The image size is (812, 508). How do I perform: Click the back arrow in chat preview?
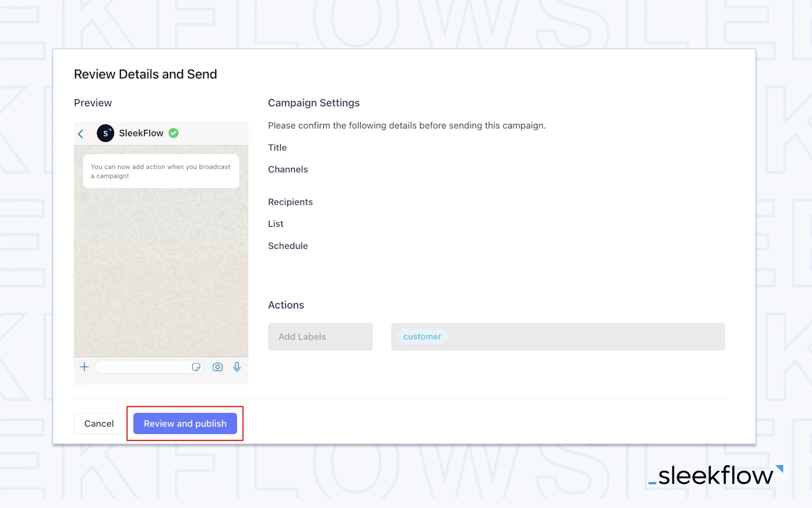coord(81,134)
